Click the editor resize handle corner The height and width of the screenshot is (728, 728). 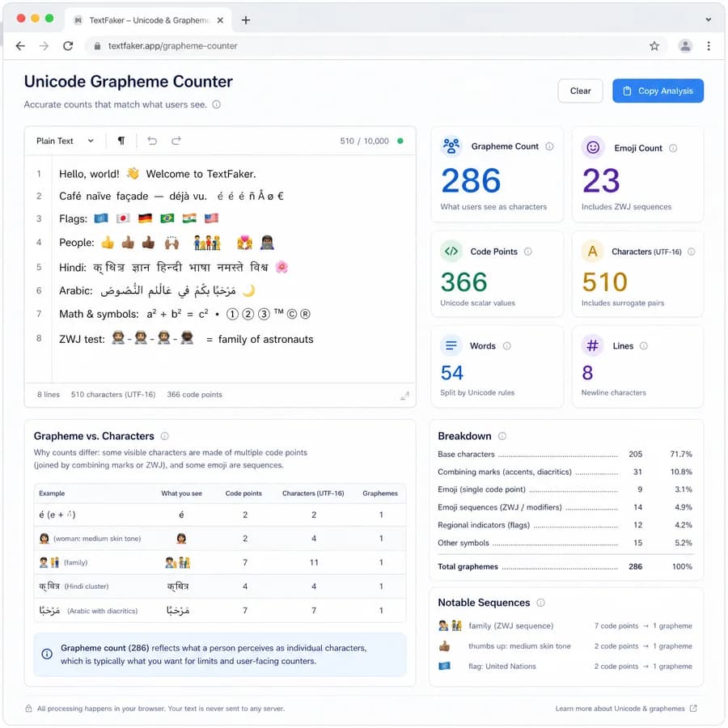coord(405,396)
